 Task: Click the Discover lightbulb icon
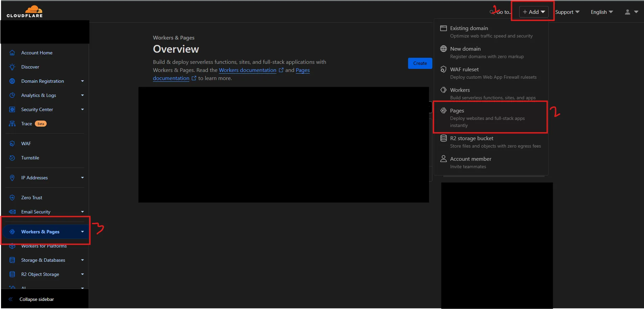point(12,67)
